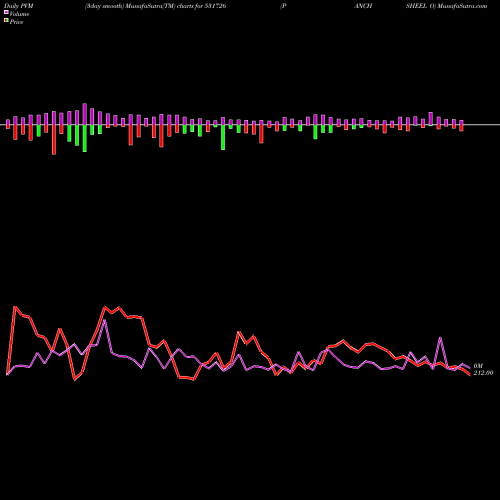Click the '(3day smooth) MunafaSutra(TM) charts for 531726' heading
This screenshot has height=500, width=500.
click(155, 6)
